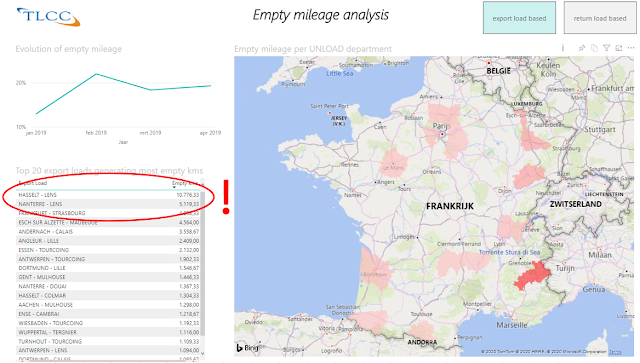The width and height of the screenshot is (640, 363).
Task: Select the shaded region around Parijs
Action: click(x=446, y=130)
